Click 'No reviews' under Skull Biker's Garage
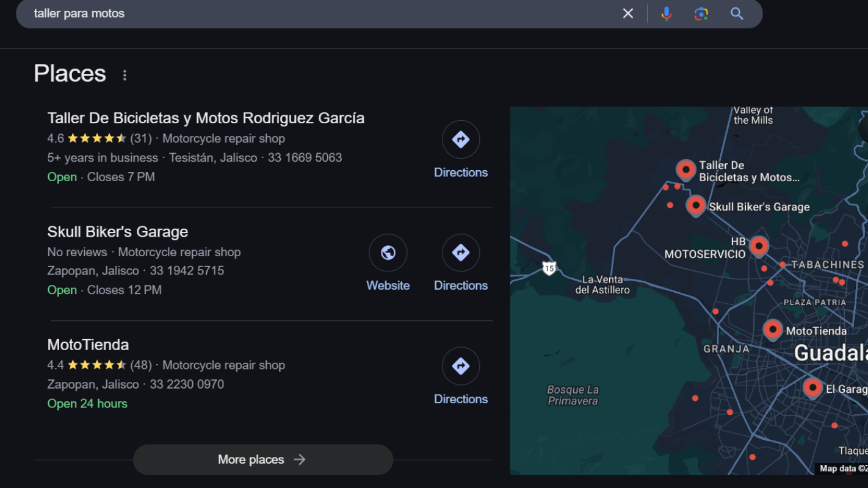 tap(77, 252)
